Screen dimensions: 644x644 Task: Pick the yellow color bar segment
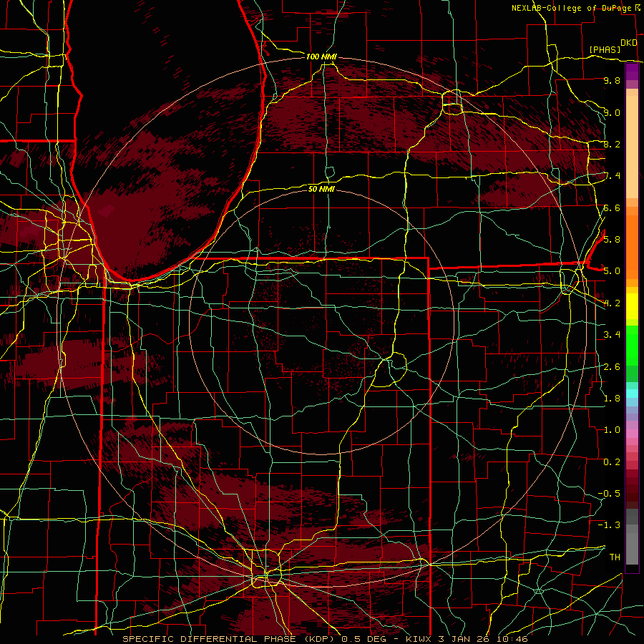(x=632, y=306)
